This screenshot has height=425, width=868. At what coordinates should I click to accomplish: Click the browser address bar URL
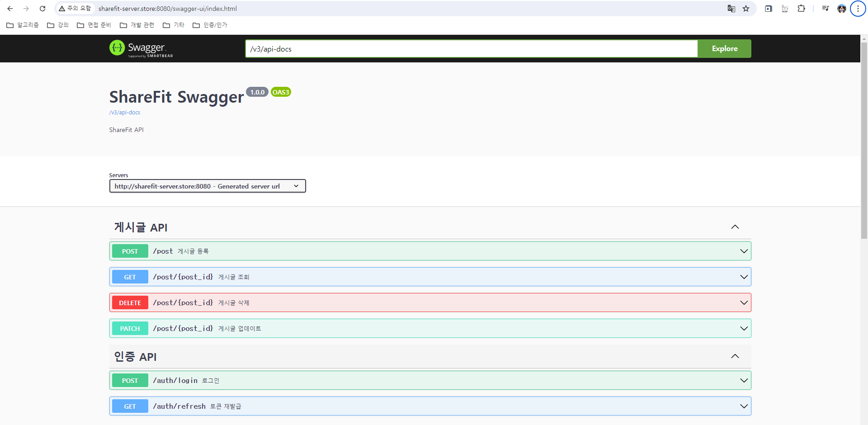click(168, 9)
